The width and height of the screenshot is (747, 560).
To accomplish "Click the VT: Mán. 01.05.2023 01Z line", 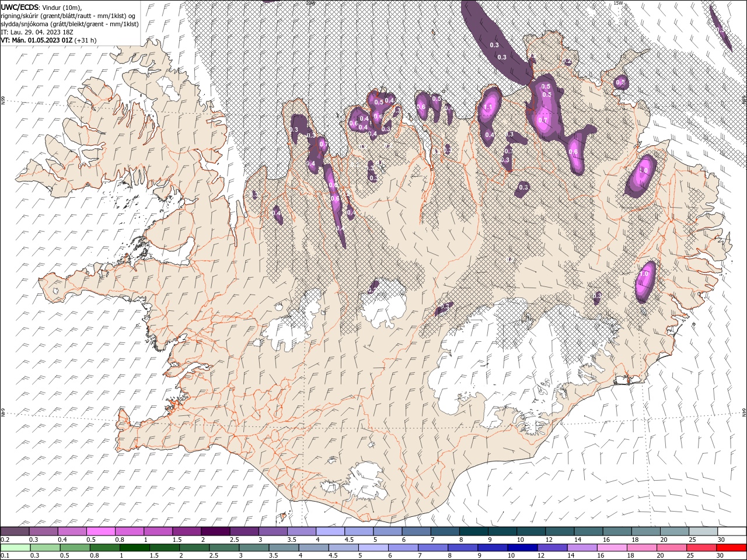I will (x=37, y=40).
